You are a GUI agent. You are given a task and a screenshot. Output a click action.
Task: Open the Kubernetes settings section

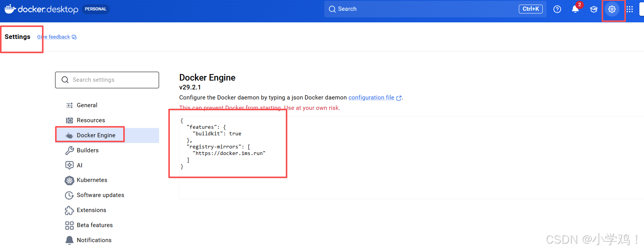(107, 180)
